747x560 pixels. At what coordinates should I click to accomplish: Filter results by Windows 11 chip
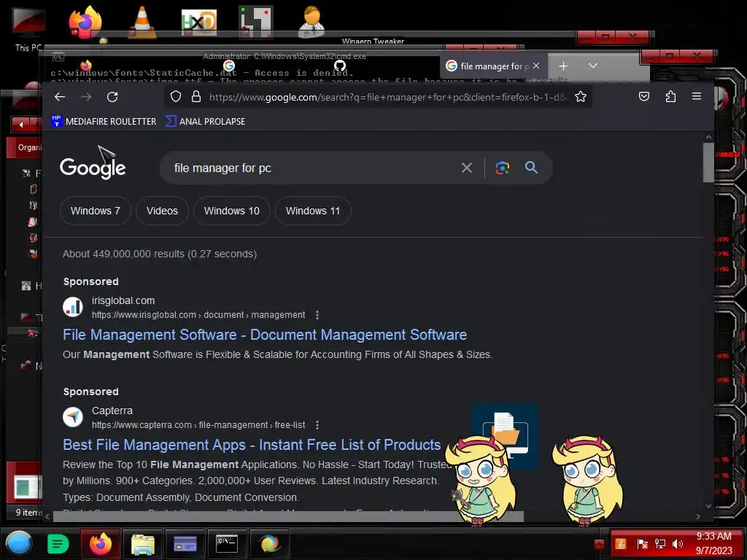[313, 211]
